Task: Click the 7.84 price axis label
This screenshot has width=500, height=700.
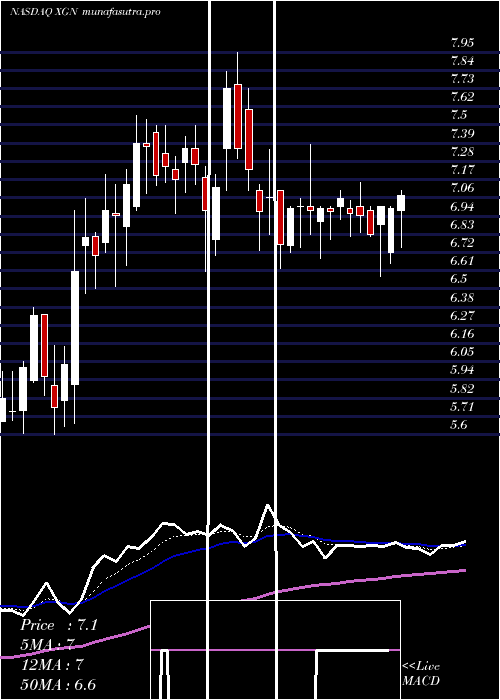Action: [462, 61]
